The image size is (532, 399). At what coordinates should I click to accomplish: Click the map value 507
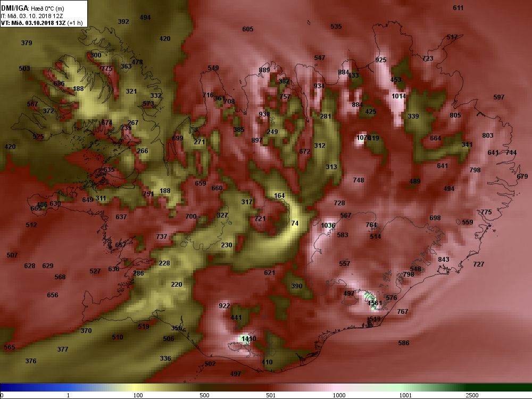tap(12, 255)
